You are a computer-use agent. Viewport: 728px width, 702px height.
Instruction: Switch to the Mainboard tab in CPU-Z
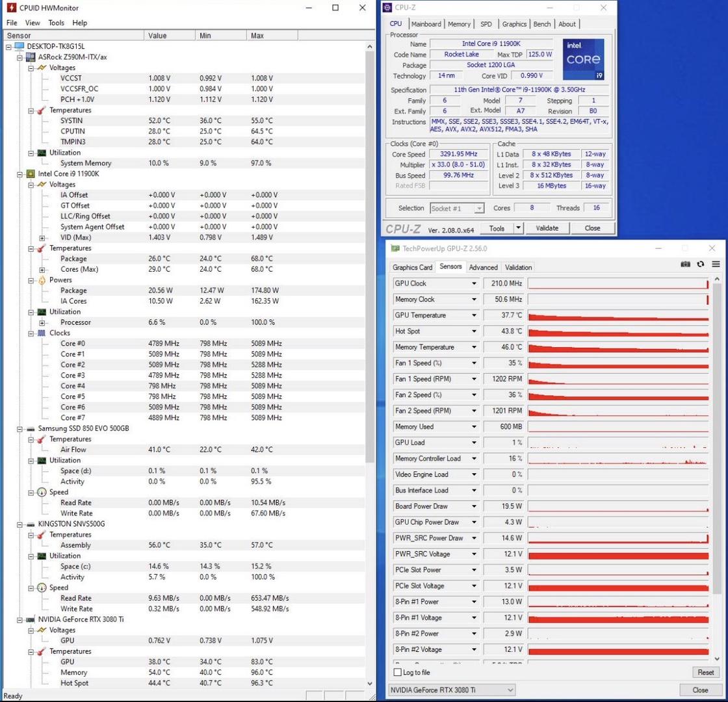(x=426, y=24)
